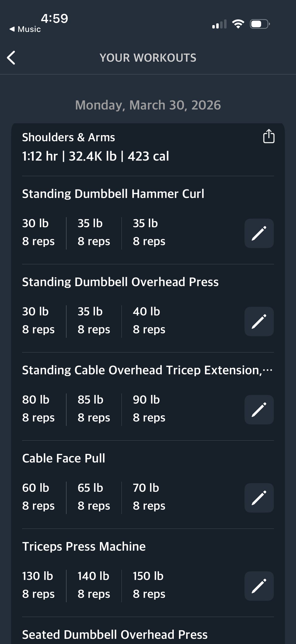Tap workout summary 1:12 hr stats line
The image size is (296, 644).
click(95, 156)
